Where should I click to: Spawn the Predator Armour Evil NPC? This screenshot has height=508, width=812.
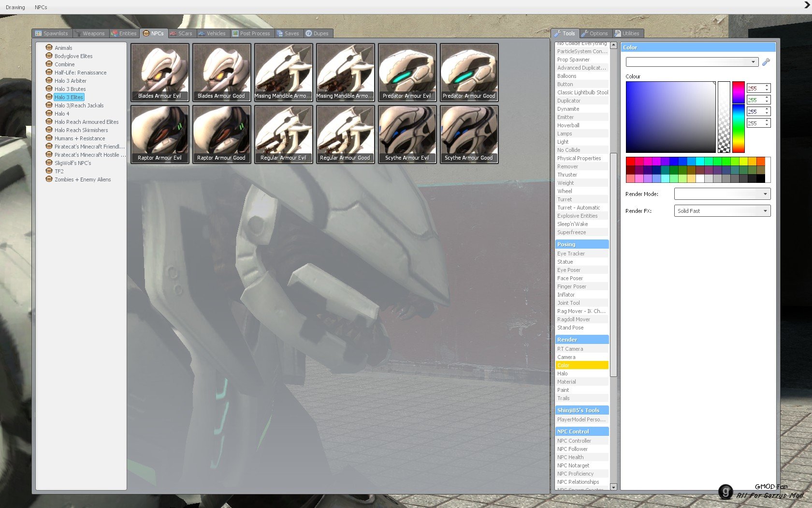point(407,72)
